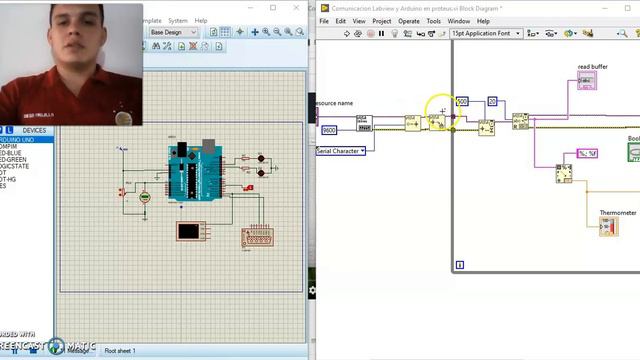Click the Pause button in the LabVIEW toolbar

(382, 33)
